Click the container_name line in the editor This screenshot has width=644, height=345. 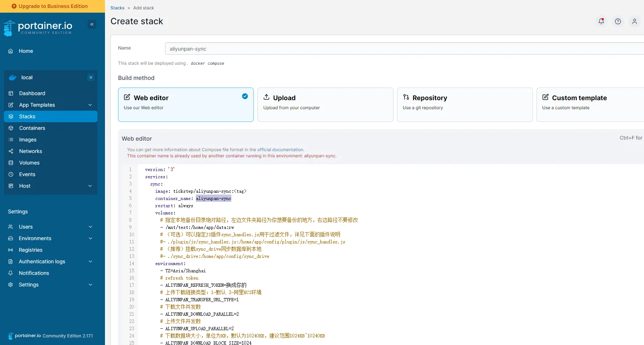pyautogui.click(x=193, y=199)
